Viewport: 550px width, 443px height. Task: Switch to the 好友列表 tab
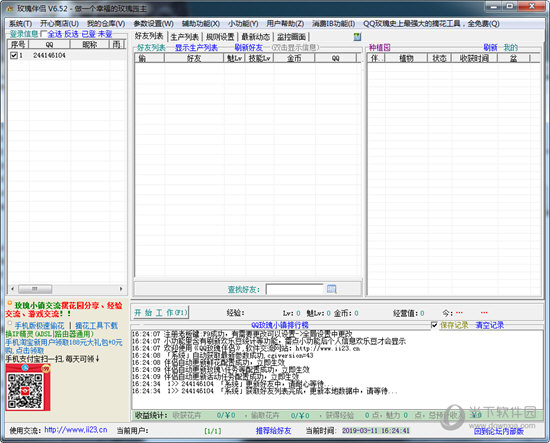(x=149, y=36)
